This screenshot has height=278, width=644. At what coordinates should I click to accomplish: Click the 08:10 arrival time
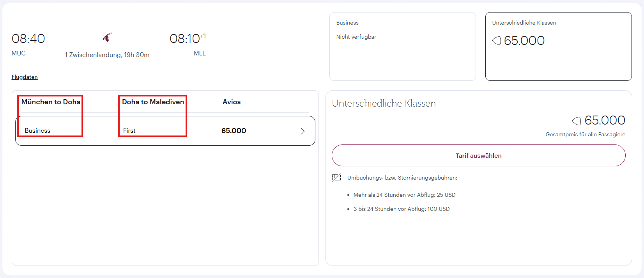point(185,39)
